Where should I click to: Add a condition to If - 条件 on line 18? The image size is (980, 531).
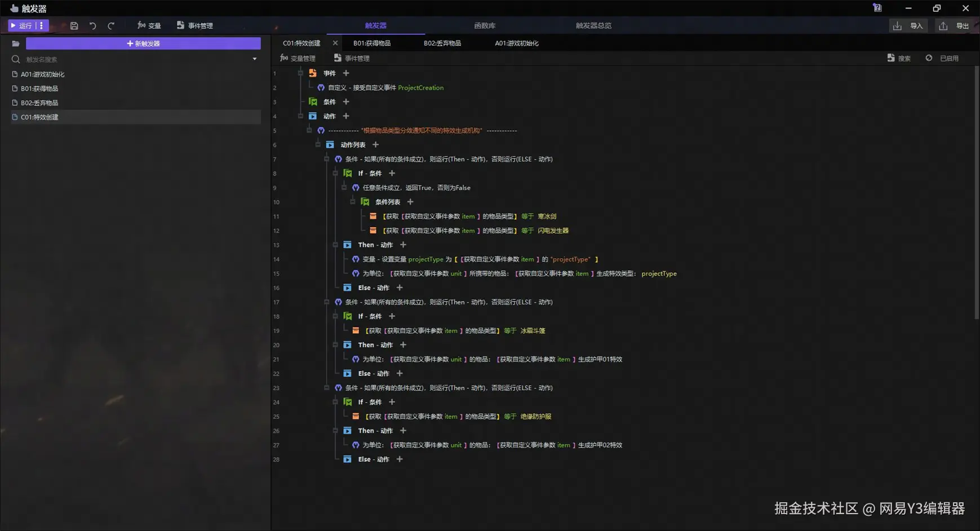coord(392,316)
